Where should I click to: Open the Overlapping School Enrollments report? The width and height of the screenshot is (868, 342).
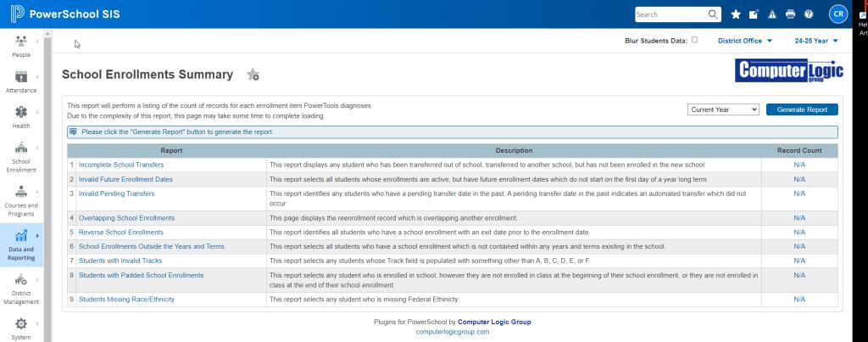coord(126,218)
